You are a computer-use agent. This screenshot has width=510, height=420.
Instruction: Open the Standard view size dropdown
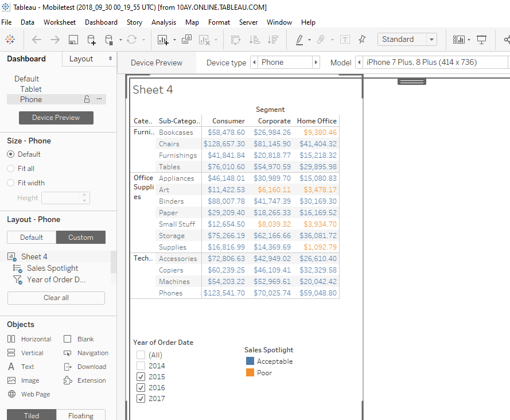(x=431, y=40)
